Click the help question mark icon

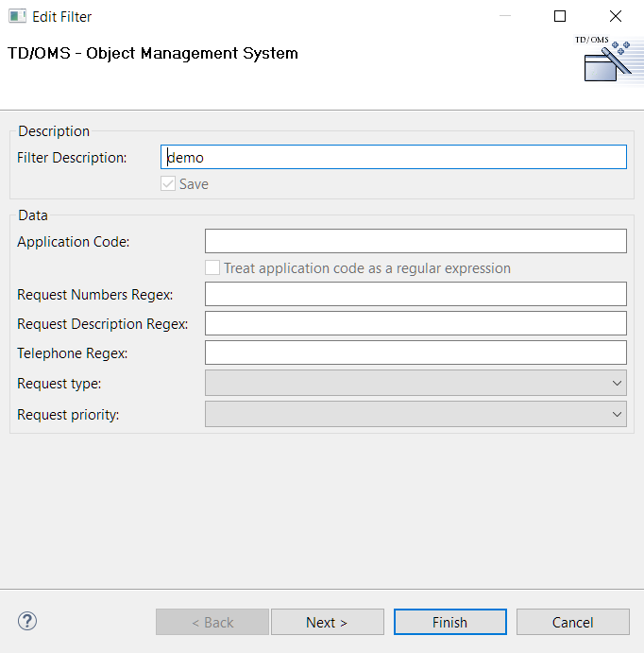pos(27,621)
